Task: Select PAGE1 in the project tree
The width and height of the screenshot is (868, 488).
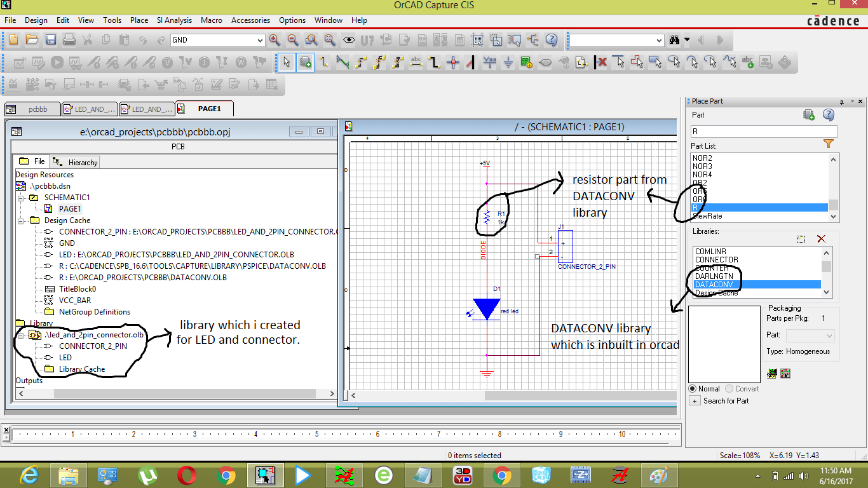Action: coord(70,208)
